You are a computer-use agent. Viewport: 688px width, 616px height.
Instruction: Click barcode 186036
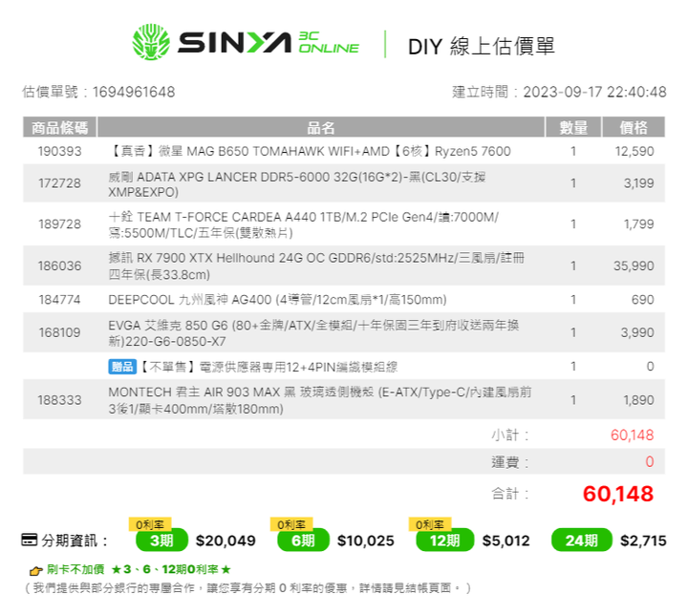pyautogui.click(x=59, y=266)
